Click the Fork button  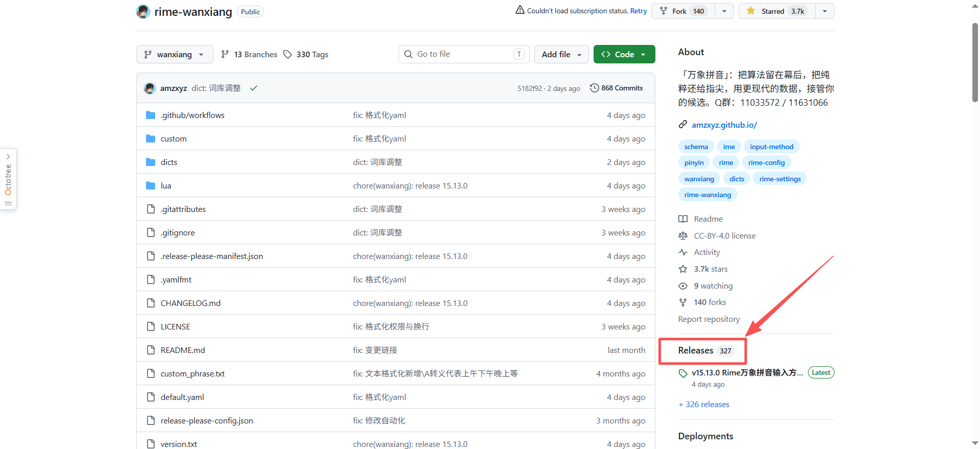click(x=683, y=11)
